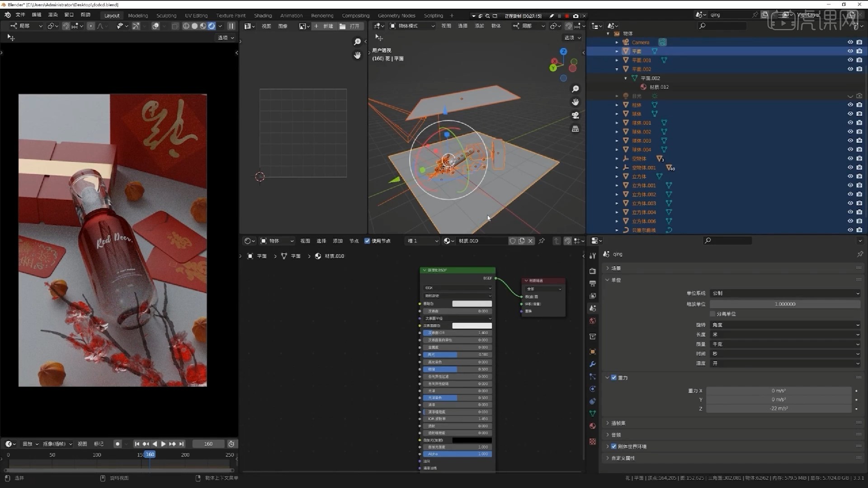Toggle camera view icon in 3D viewport

576,116
